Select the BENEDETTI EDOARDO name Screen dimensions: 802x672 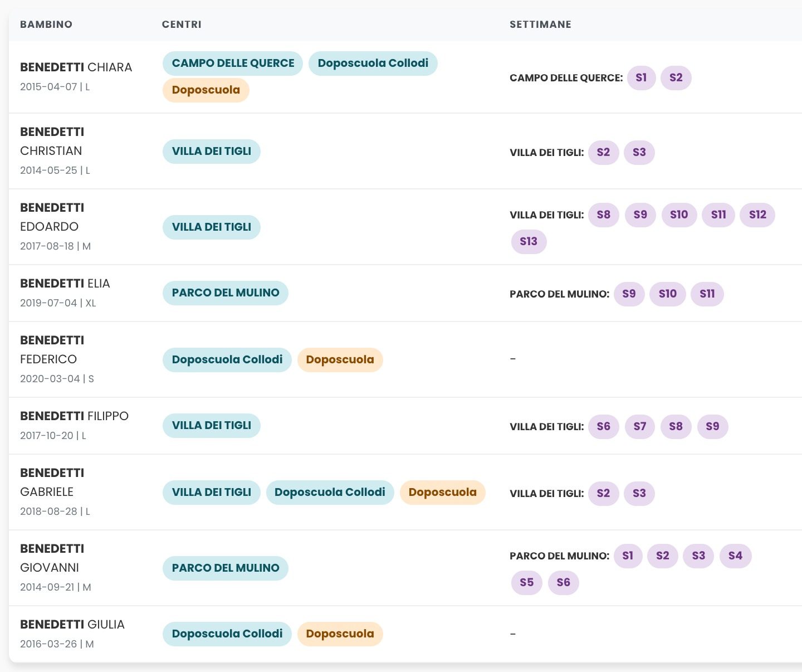click(52, 217)
